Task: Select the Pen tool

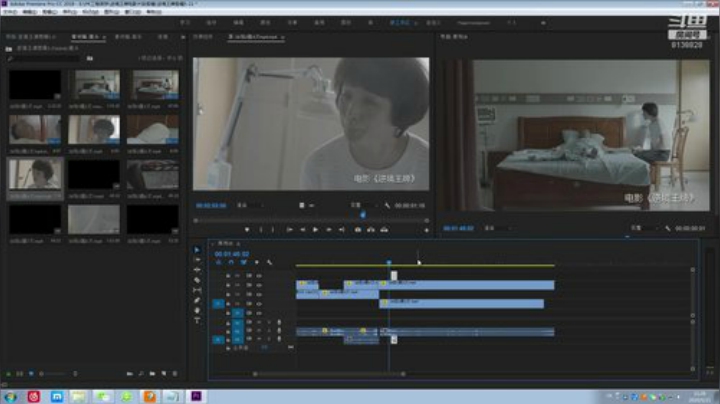Action: click(x=197, y=300)
